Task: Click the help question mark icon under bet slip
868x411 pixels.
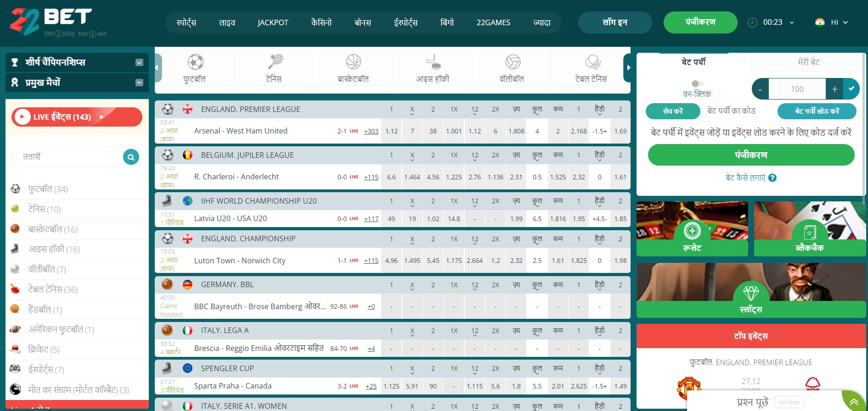Action: click(772, 178)
